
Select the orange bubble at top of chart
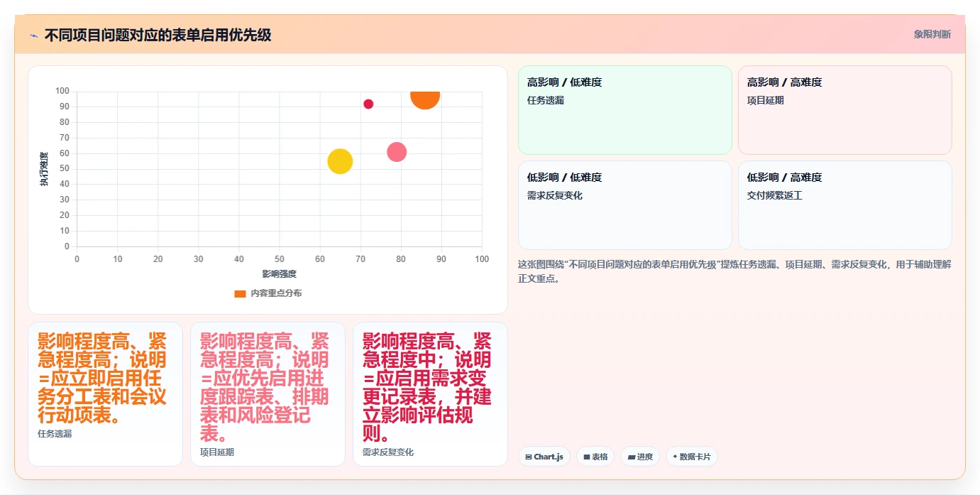(425, 99)
